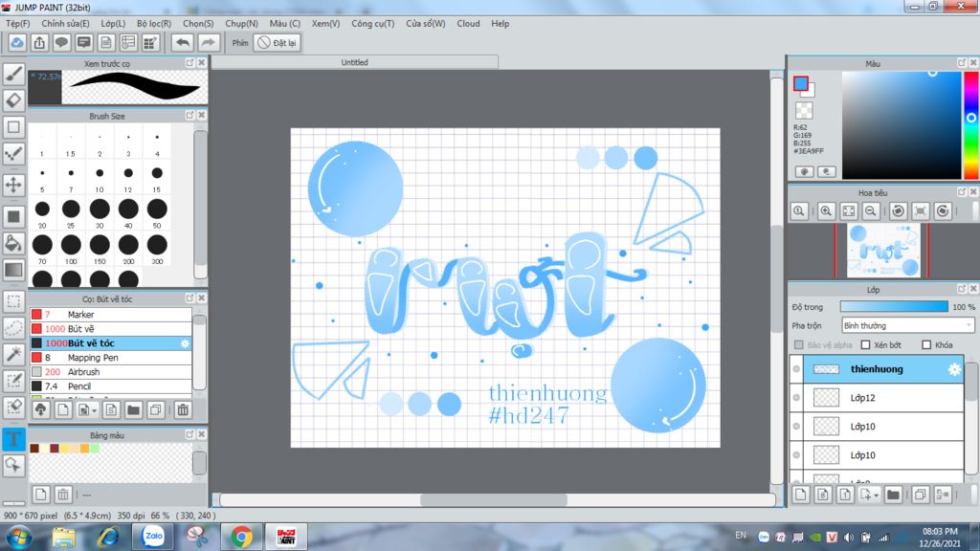Delete brush using the trash icon
The height and width of the screenshot is (551, 980).
pos(183,409)
